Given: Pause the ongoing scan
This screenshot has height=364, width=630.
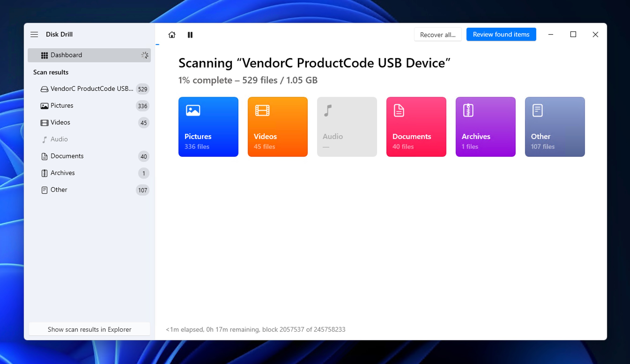Looking at the screenshot, I should click(x=190, y=35).
